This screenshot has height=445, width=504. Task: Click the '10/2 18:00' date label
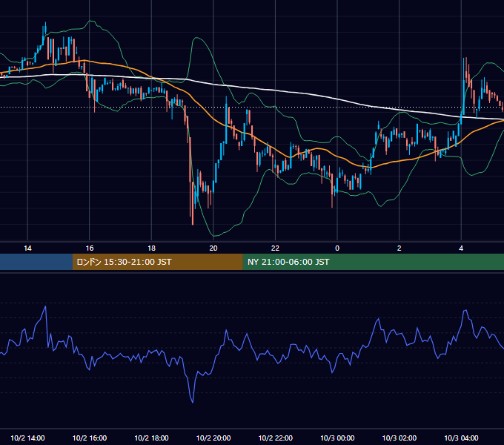pyautogui.click(x=151, y=438)
